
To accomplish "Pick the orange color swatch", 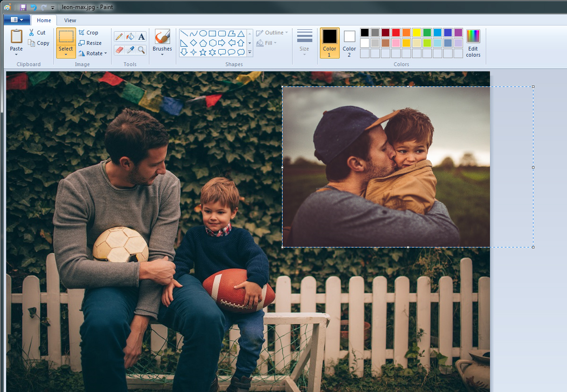I will click(406, 33).
